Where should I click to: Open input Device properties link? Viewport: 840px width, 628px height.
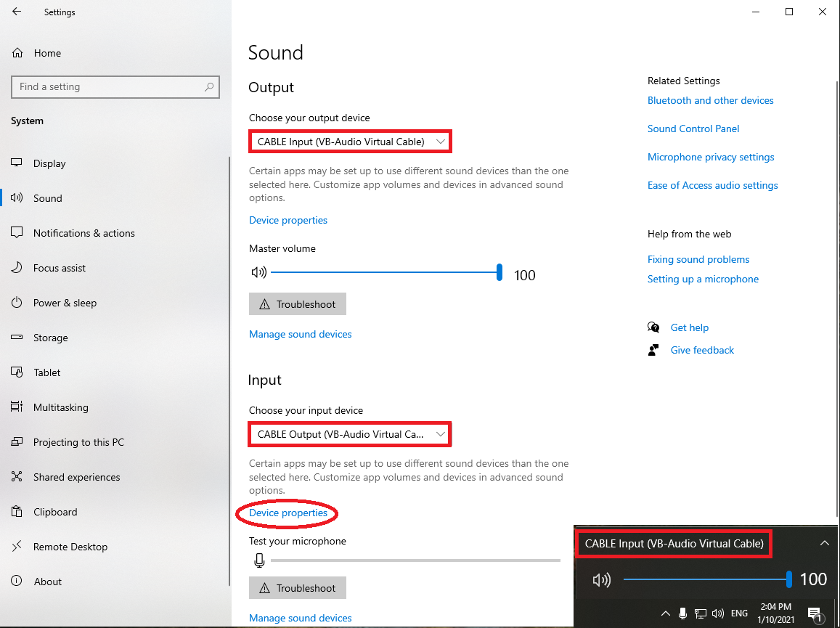tap(288, 513)
